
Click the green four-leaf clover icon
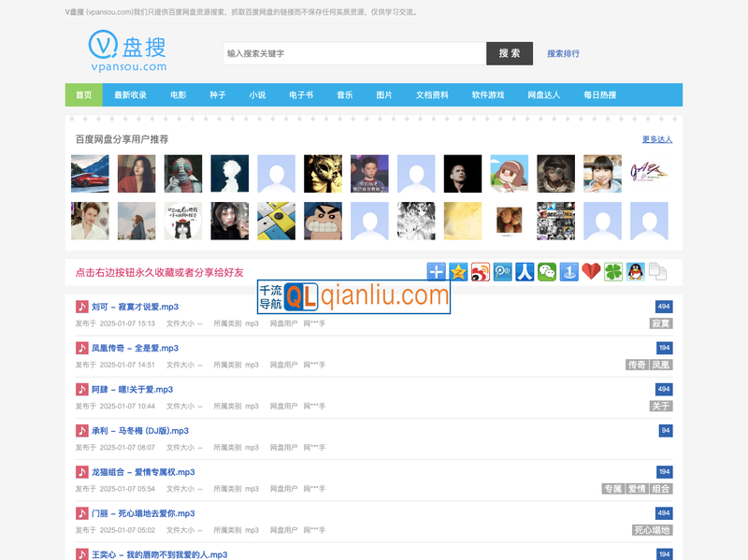(x=613, y=272)
